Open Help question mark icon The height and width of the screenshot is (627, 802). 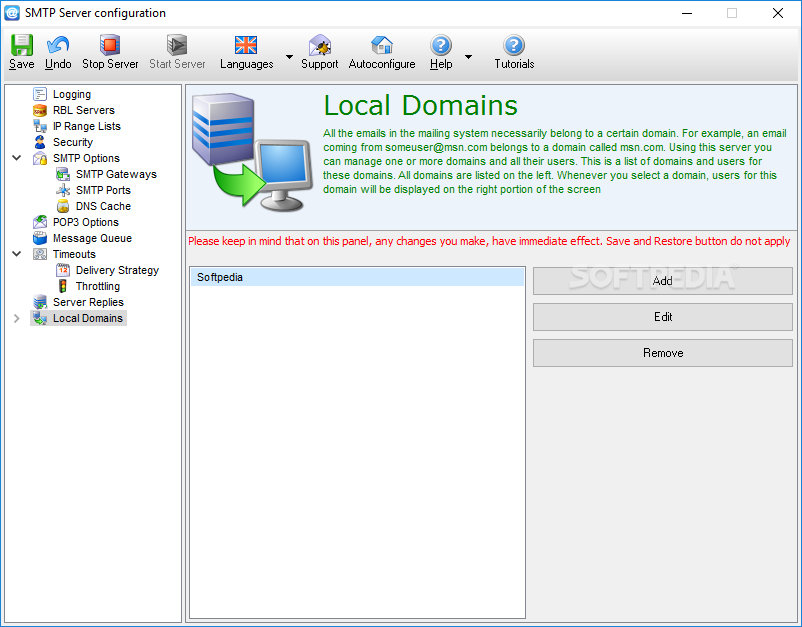point(441,45)
